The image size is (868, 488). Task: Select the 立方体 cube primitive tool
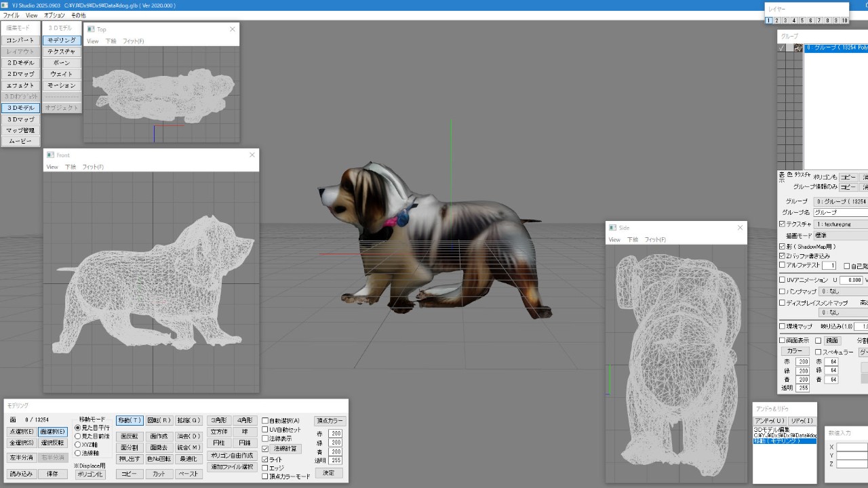coord(218,432)
